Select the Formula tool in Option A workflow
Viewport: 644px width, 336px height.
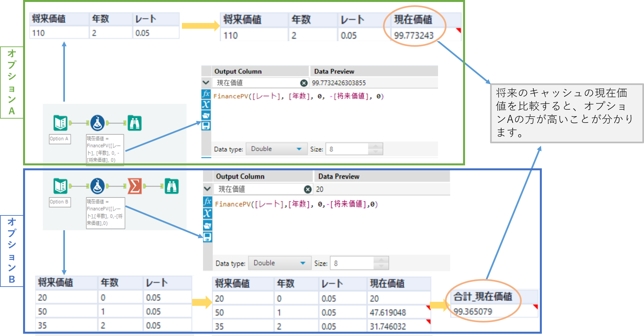coord(98,123)
